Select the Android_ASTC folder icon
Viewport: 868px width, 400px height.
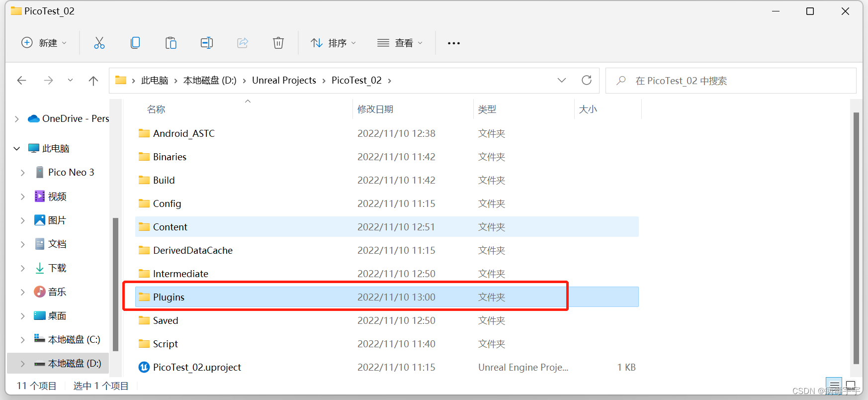tap(144, 133)
